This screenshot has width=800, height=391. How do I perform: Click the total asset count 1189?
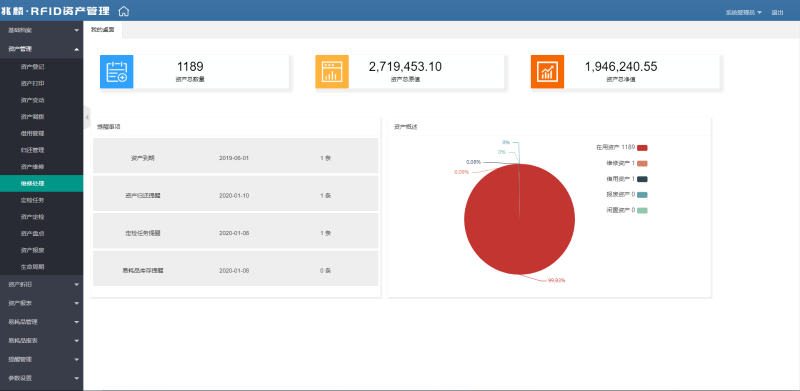click(x=190, y=67)
